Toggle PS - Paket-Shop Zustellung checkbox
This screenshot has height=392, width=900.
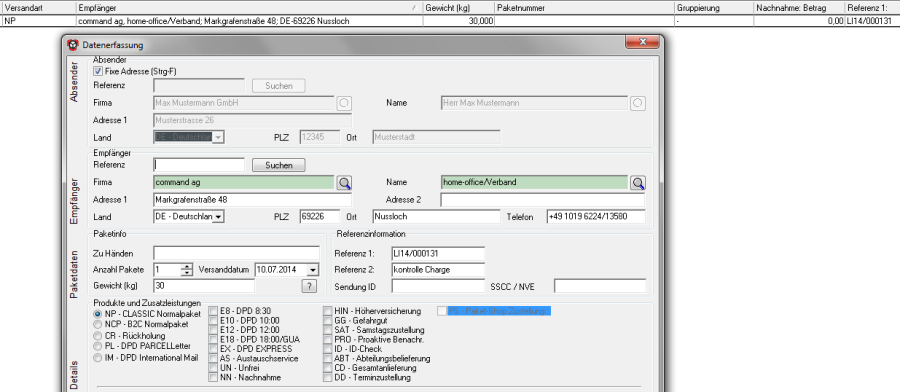click(x=441, y=311)
